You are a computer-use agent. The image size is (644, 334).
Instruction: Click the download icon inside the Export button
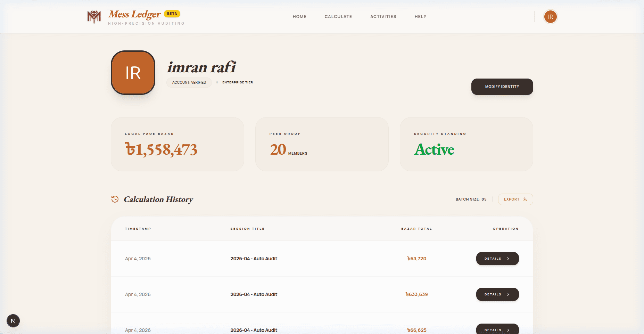pos(525,199)
